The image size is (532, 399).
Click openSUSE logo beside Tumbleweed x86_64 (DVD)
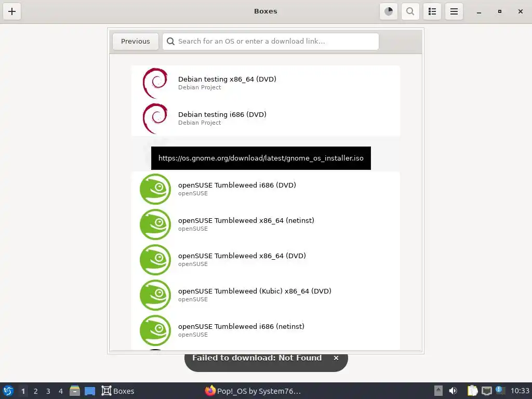pos(155,260)
